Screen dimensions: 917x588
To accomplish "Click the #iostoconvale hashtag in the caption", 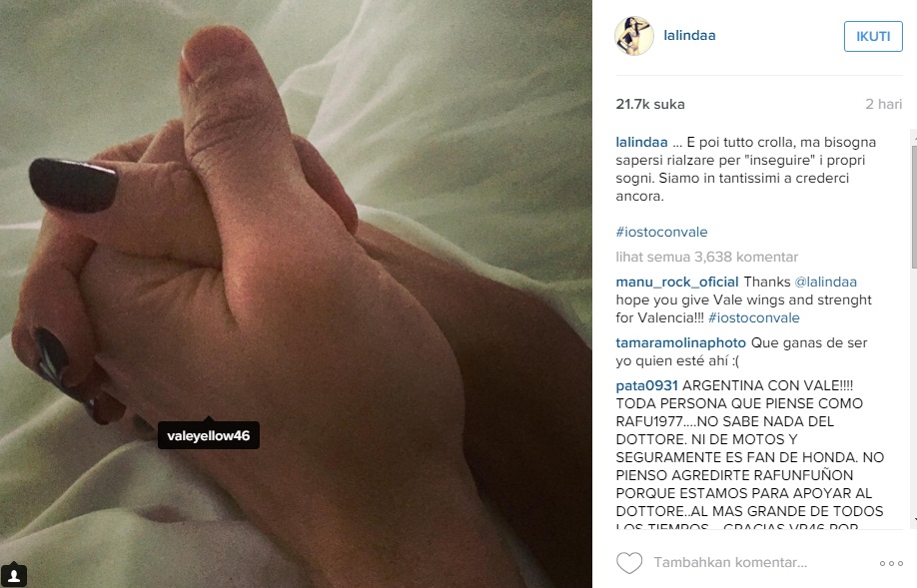I will point(661,232).
